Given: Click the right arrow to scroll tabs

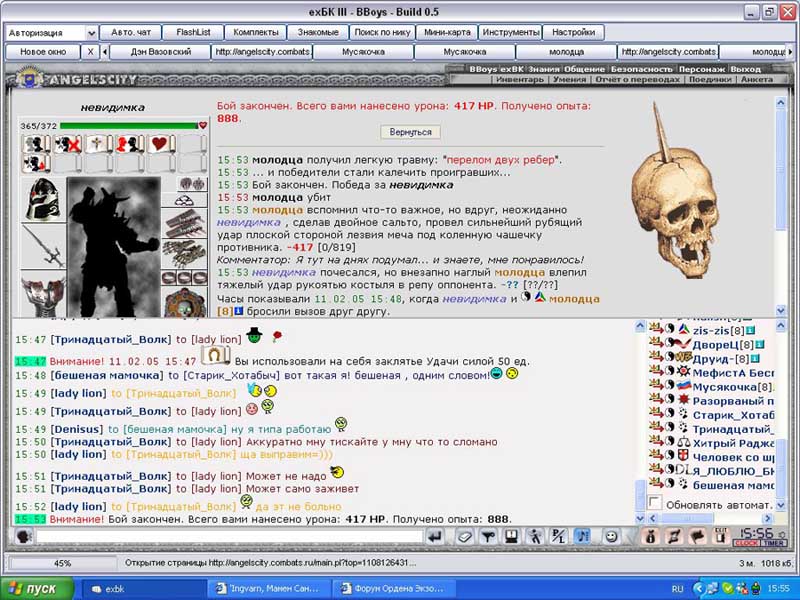Looking at the screenshot, I should click(x=790, y=52).
